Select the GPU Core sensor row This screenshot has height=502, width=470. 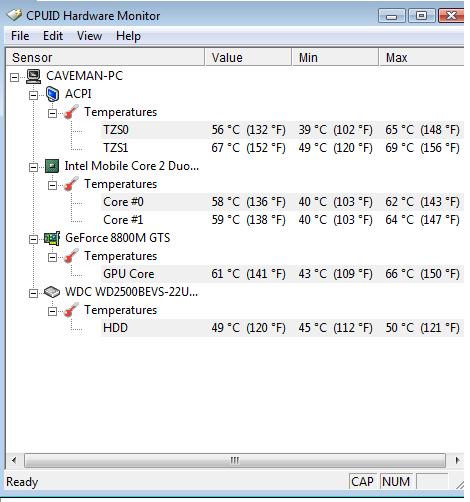pos(282,274)
